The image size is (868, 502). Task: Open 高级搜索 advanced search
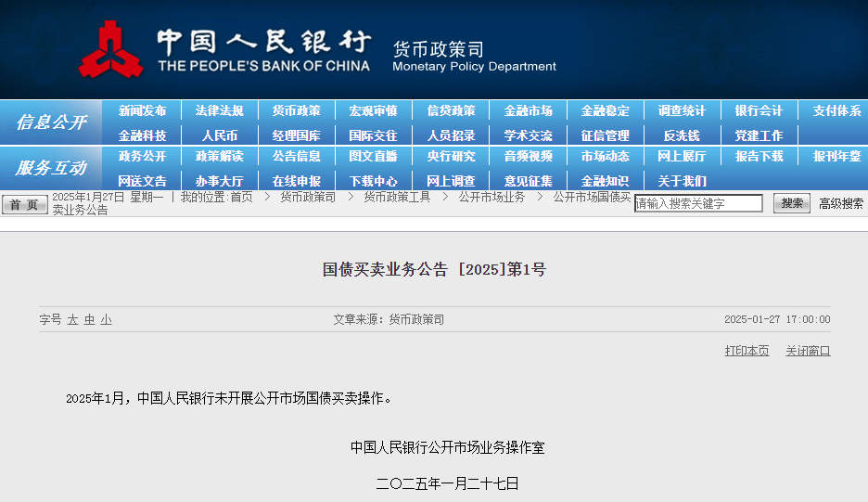tap(840, 203)
